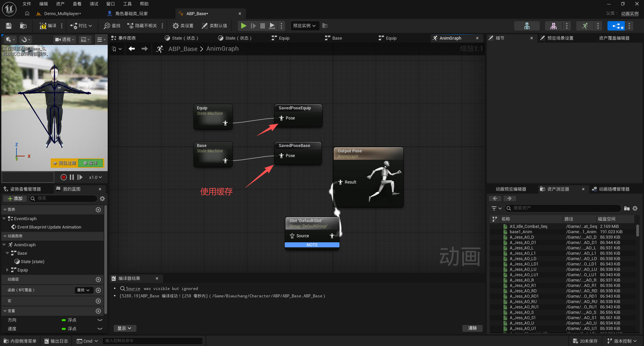Click the skeletal mesh mode icon

(x=553, y=26)
